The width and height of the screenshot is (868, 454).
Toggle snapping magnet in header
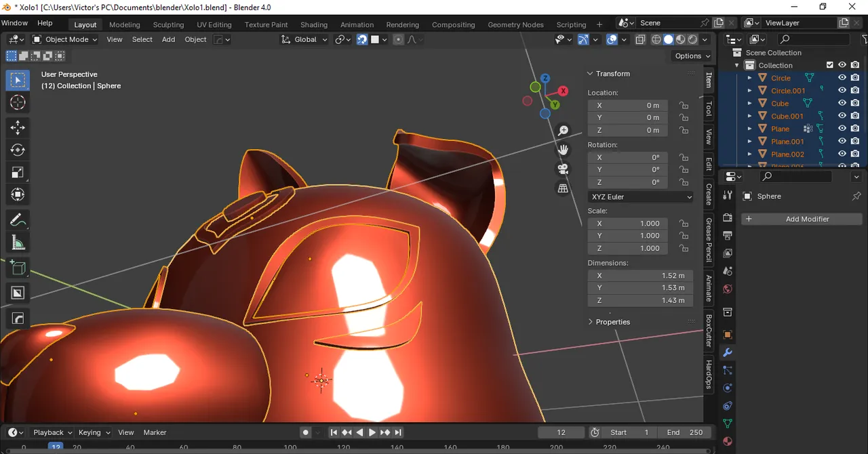coord(363,39)
